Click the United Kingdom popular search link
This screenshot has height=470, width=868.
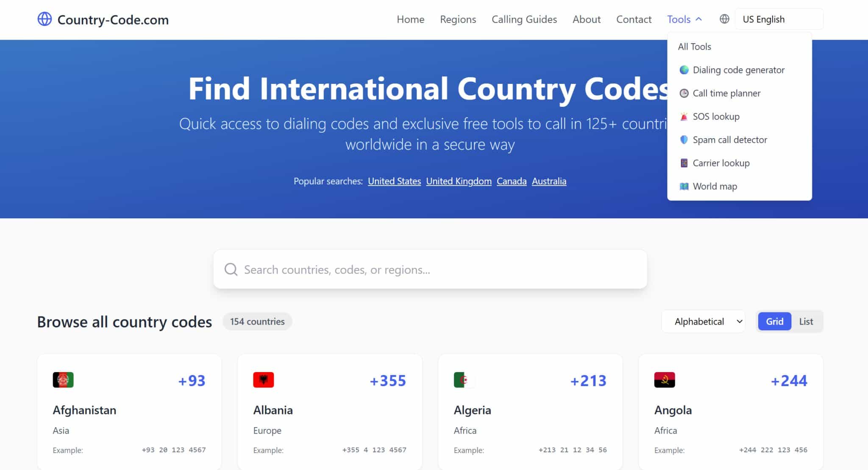tap(459, 181)
